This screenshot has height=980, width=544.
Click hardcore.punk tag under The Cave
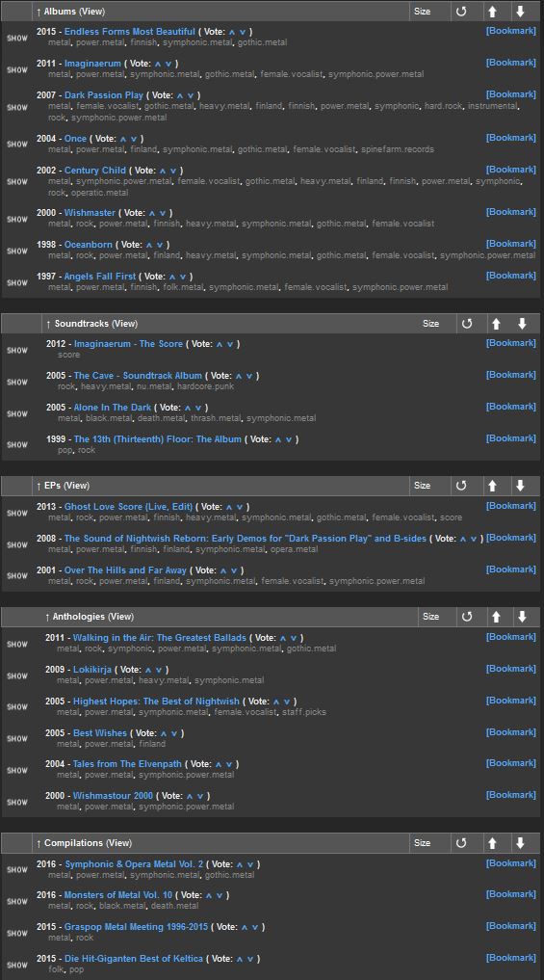[205, 386]
